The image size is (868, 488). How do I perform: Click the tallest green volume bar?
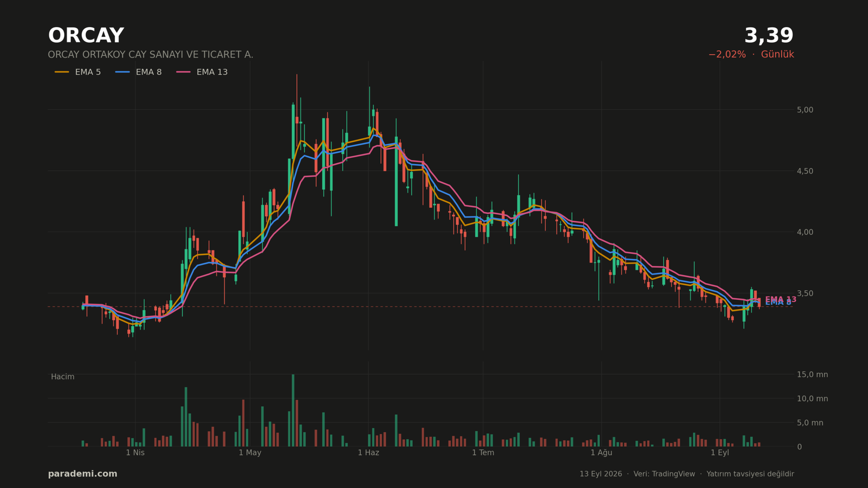293,410
